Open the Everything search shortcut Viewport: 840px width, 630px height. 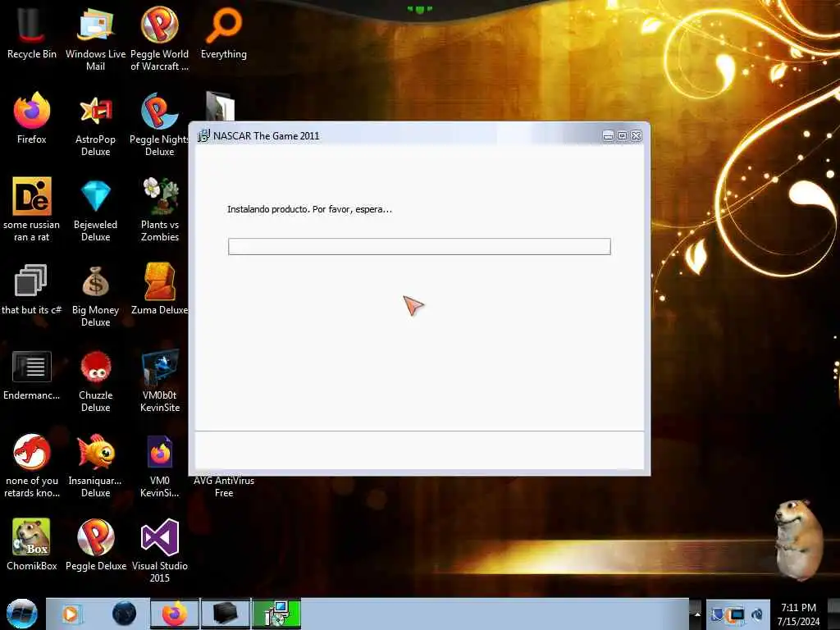223,33
